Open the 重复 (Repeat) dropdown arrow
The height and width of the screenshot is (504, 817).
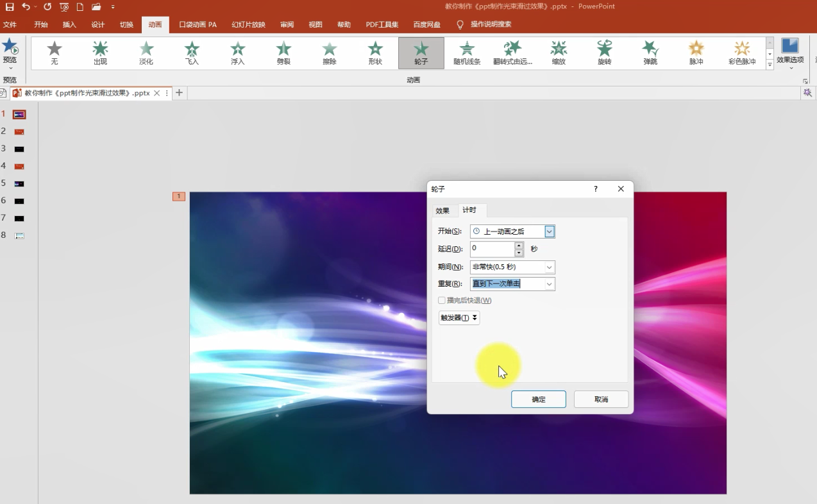tap(550, 284)
